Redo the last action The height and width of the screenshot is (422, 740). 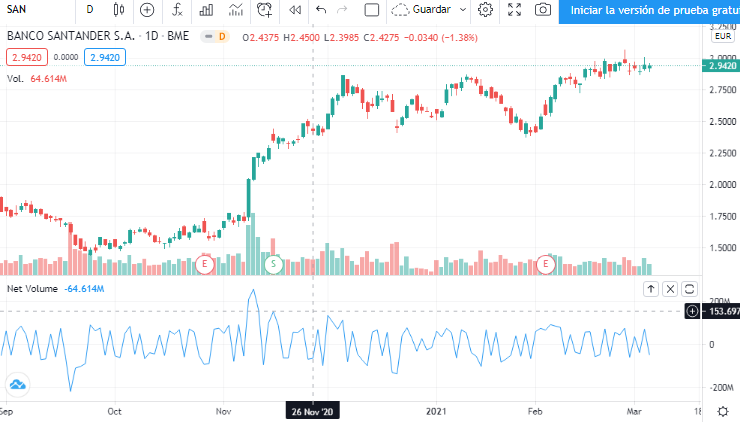[342, 9]
